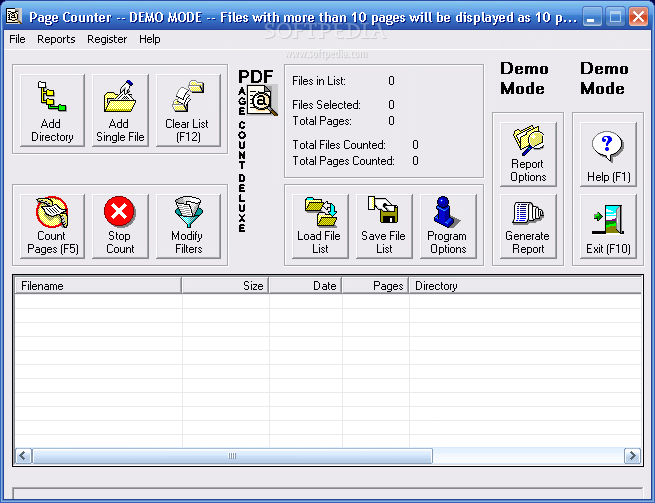Clear the file list (F12)
655x503 pixels.
(188, 111)
